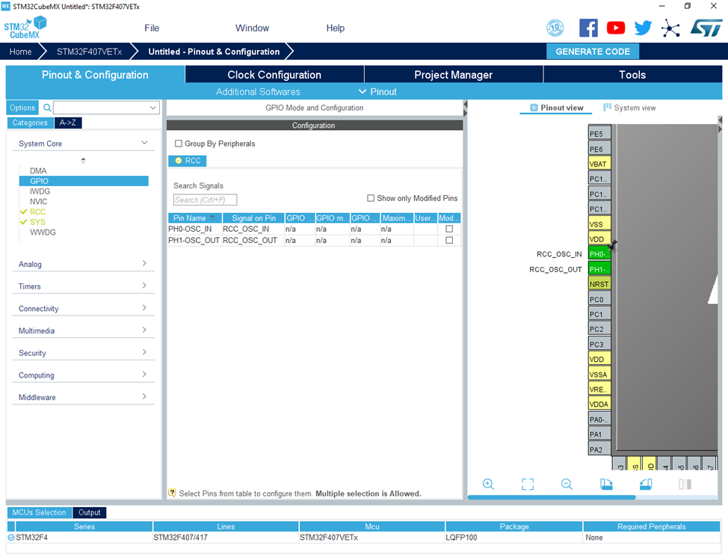728x560 pixels.
Task: Click the ST community network icon
Action: click(670, 28)
